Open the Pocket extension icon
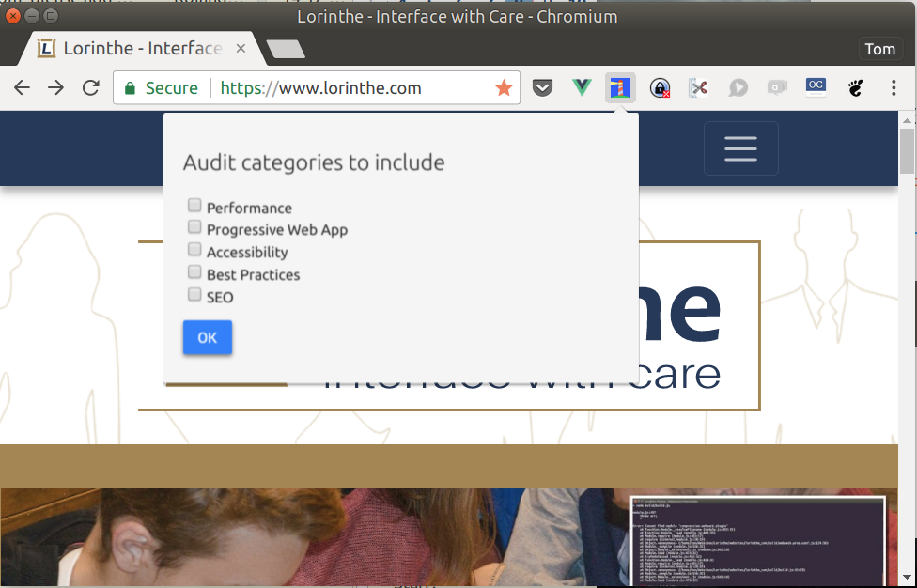This screenshot has width=917, height=588. point(542,88)
